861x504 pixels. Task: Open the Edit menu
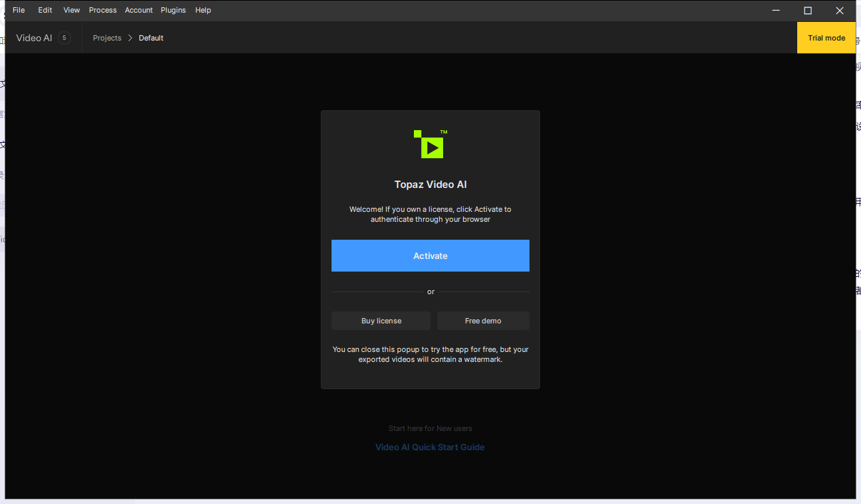(x=45, y=10)
